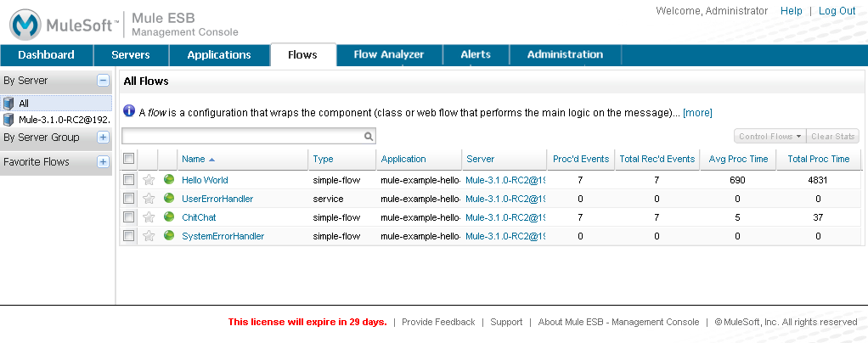Collapse the By Server panel

pos(103,81)
